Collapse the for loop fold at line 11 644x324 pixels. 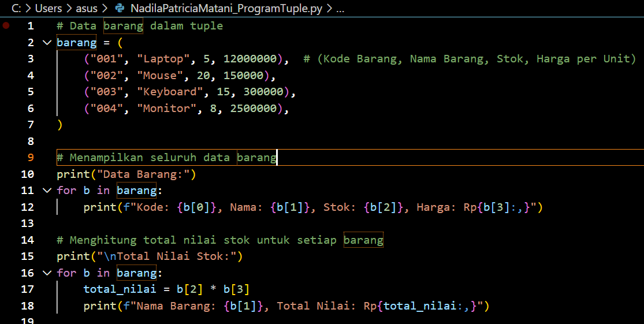[x=47, y=190]
